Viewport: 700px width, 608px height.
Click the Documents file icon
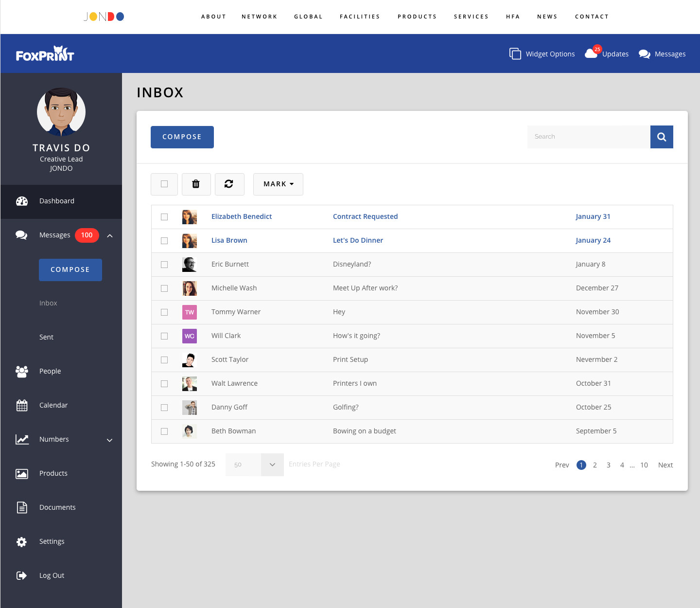point(22,507)
